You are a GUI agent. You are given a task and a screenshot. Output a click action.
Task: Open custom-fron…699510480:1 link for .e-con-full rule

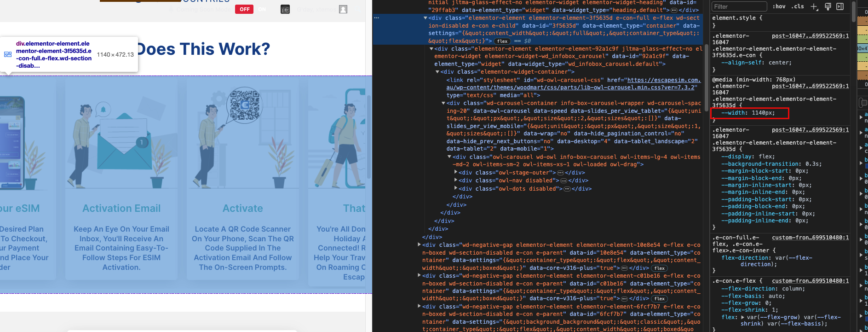coord(810,238)
